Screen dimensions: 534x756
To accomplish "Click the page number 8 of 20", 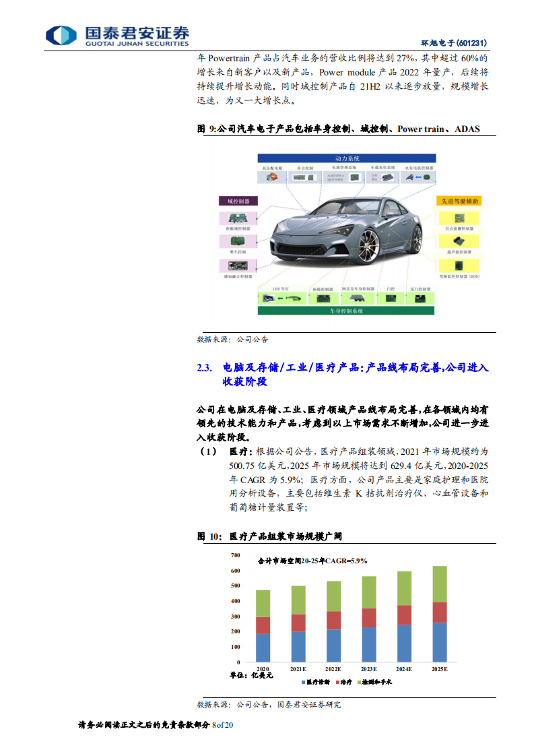I will click(x=222, y=724).
